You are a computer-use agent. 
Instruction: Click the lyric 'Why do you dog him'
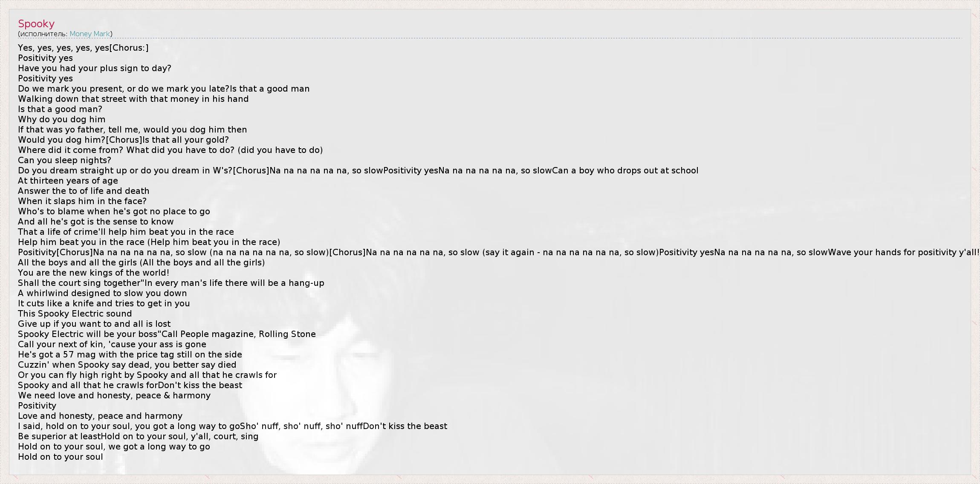click(61, 119)
